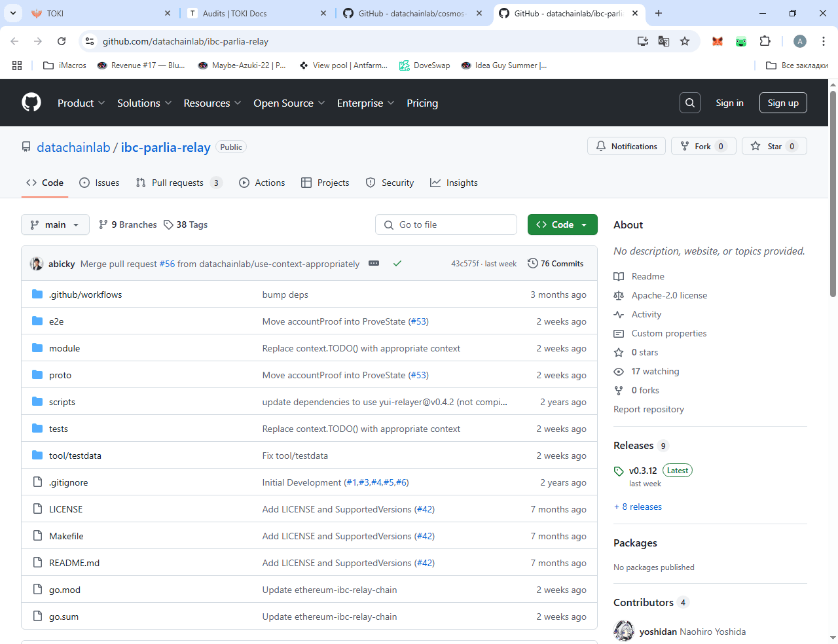The height and width of the screenshot is (644, 838).
Task: Open new browser tab plus button
Action: click(x=659, y=13)
